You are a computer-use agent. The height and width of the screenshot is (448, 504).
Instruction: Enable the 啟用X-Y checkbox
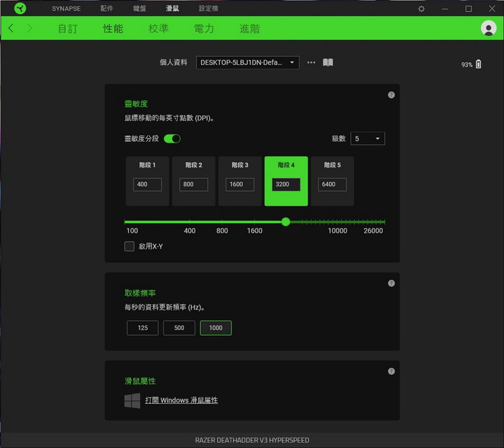point(129,247)
